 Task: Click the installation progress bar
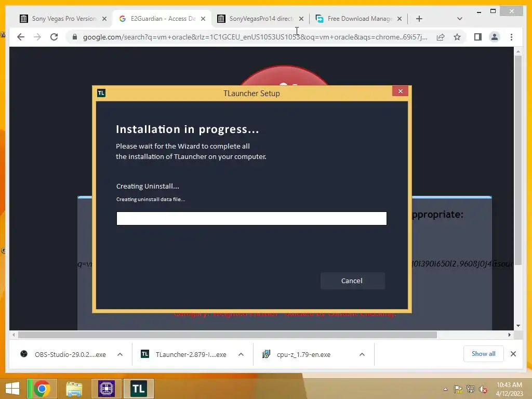click(251, 218)
